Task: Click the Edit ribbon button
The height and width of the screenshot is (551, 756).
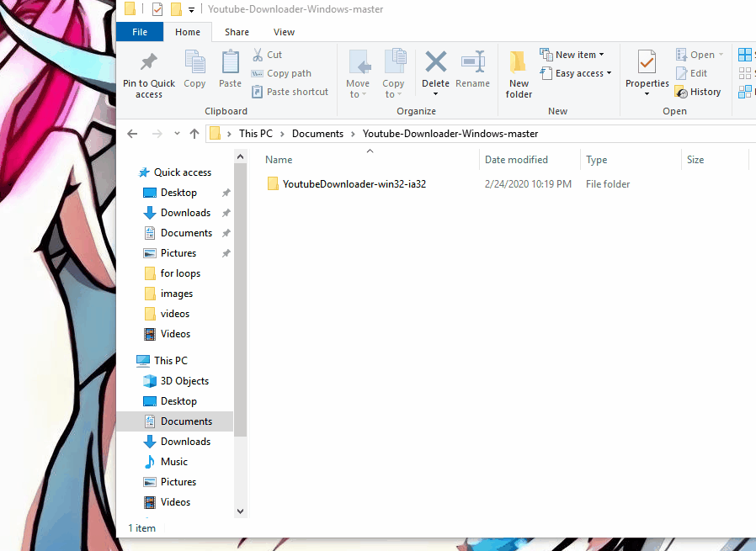Action: 691,73
